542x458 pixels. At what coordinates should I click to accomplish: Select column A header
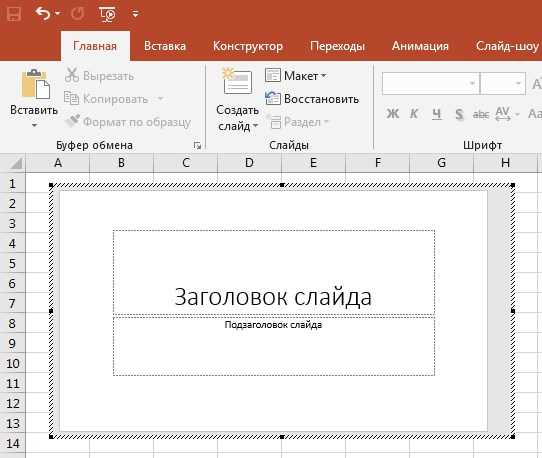[58, 162]
